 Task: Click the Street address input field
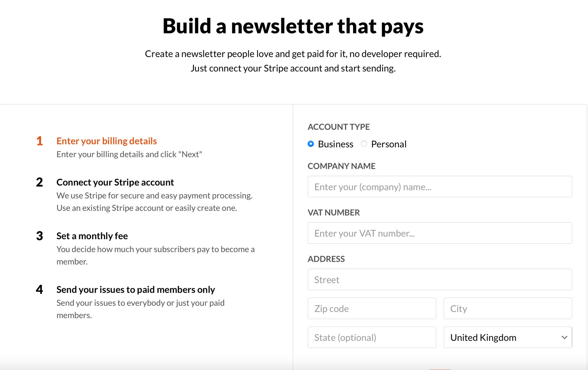coord(440,279)
